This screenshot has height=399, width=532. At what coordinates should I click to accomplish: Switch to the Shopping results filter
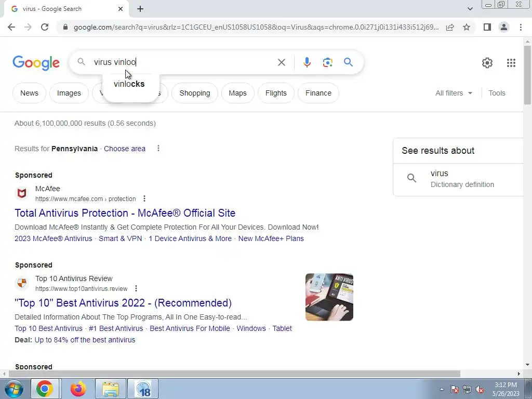[x=195, y=93]
